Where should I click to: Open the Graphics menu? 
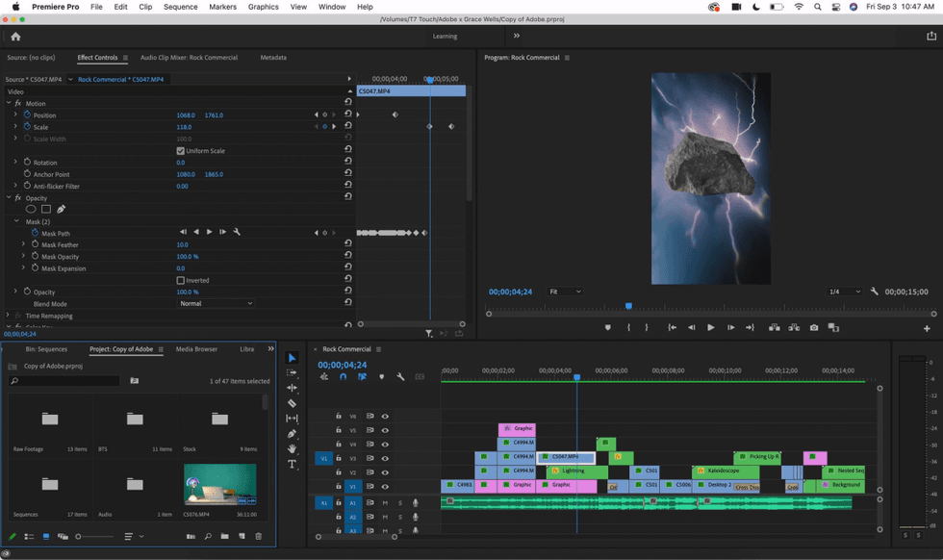[x=264, y=7]
